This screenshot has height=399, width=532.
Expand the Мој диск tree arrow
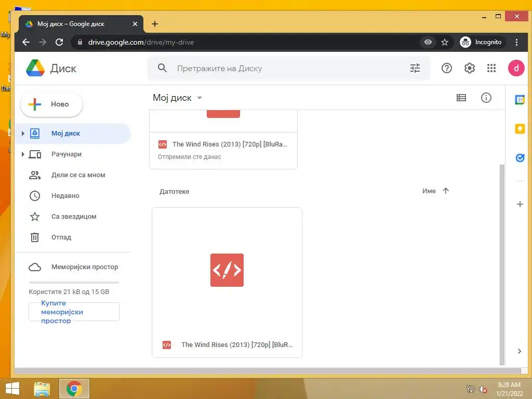(23, 134)
